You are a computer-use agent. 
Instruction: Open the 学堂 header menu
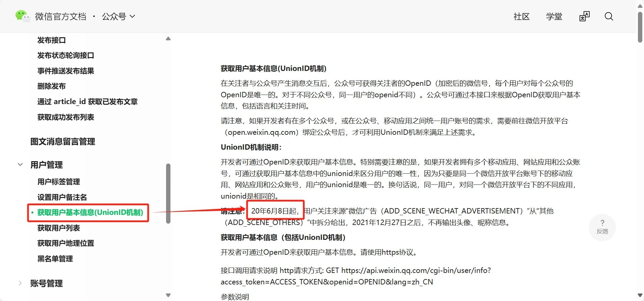pyautogui.click(x=554, y=16)
